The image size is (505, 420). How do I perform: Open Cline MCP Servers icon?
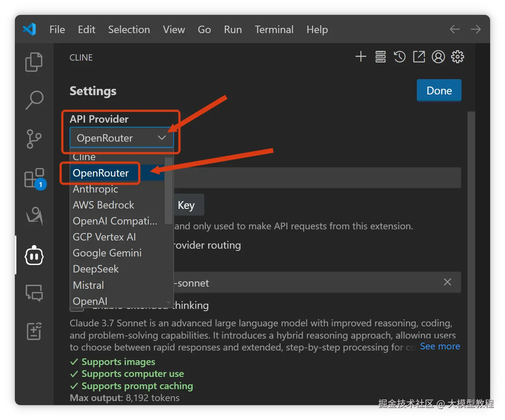point(380,57)
